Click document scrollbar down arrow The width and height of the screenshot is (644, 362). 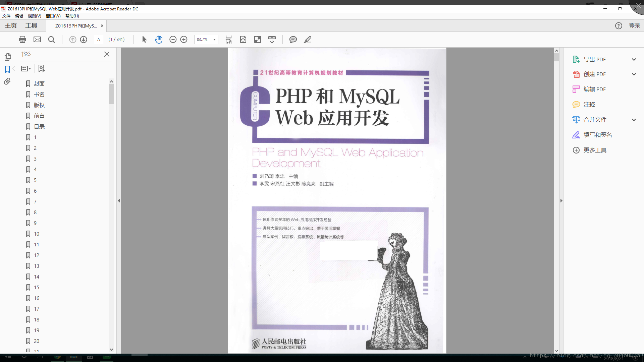[556, 351]
